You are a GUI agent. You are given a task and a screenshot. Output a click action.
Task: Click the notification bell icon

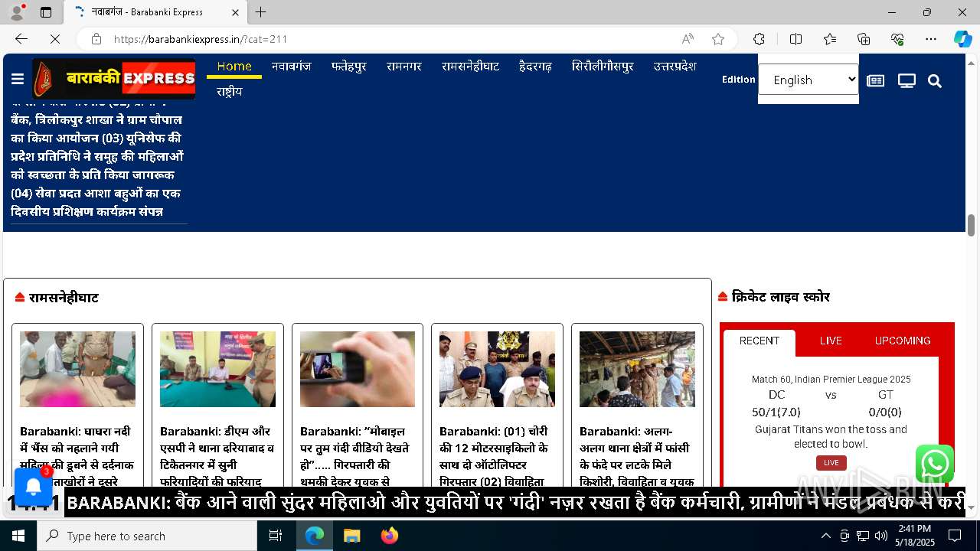[34, 487]
